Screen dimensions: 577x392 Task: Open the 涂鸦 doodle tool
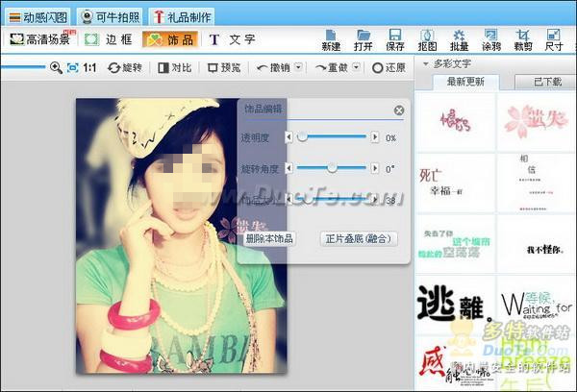(x=490, y=38)
